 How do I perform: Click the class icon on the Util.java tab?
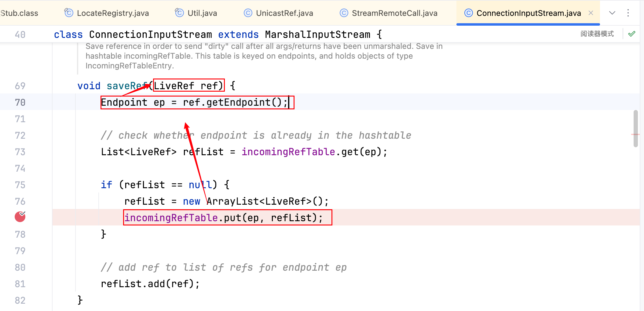[x=179, y=13]
